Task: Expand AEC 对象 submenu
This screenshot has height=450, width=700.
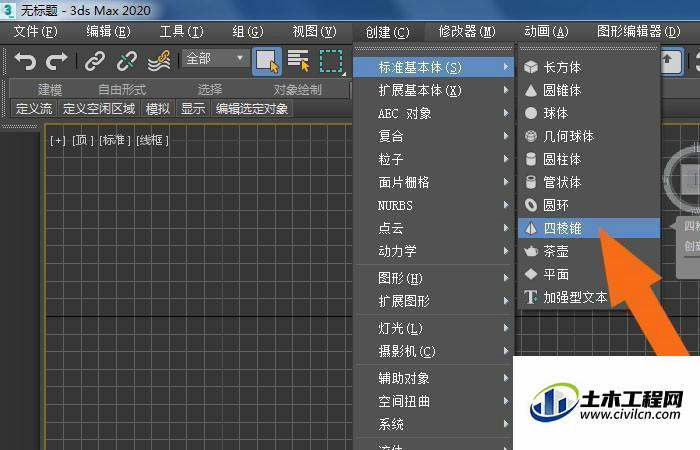Action: 433,113
